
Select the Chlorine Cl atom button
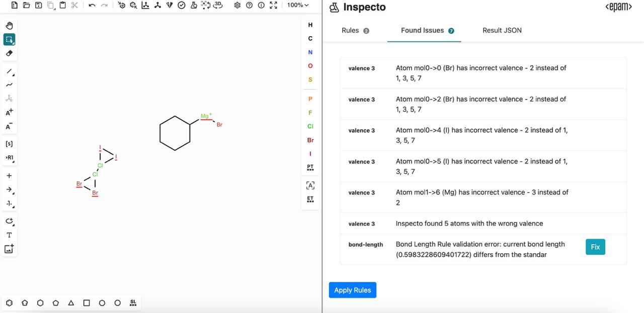(x=310, y=126)
